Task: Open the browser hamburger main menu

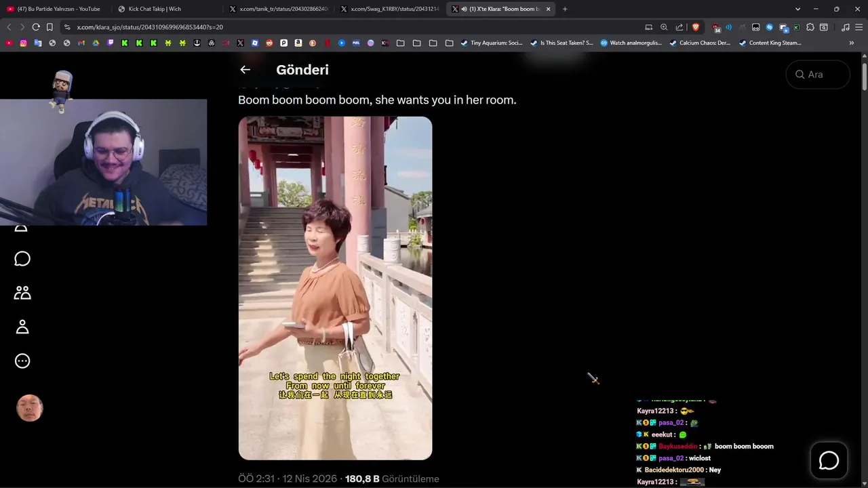Action: (859, 27)
